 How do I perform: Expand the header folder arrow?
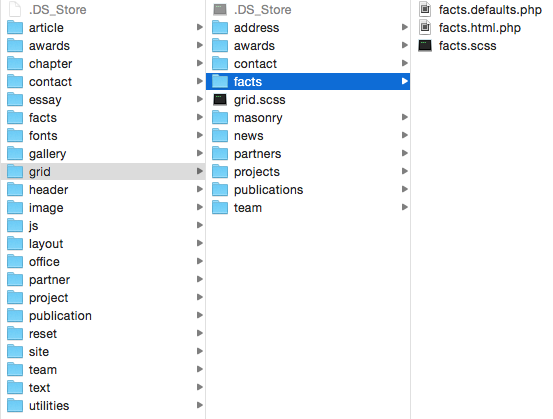click(200, 189)
